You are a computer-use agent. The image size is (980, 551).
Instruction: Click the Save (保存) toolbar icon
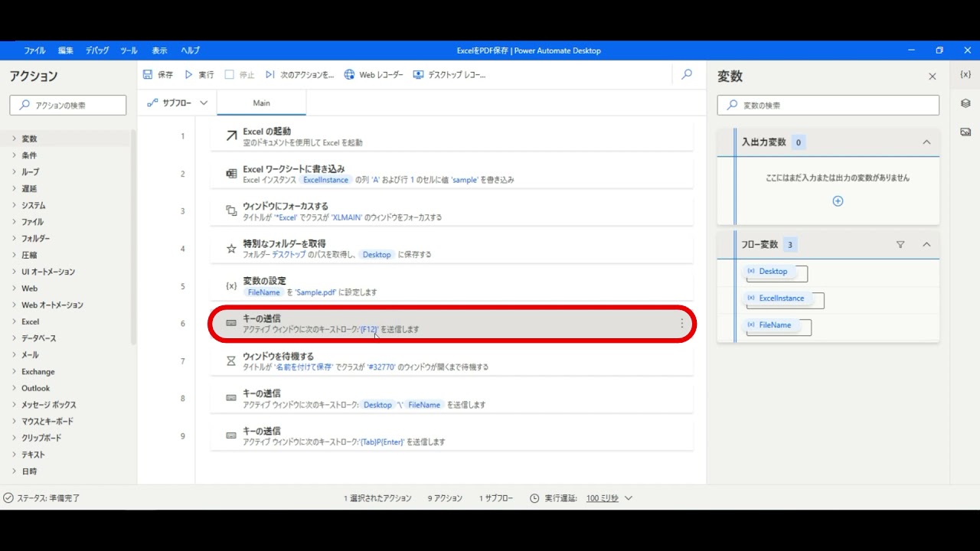(x=149, y=75)
